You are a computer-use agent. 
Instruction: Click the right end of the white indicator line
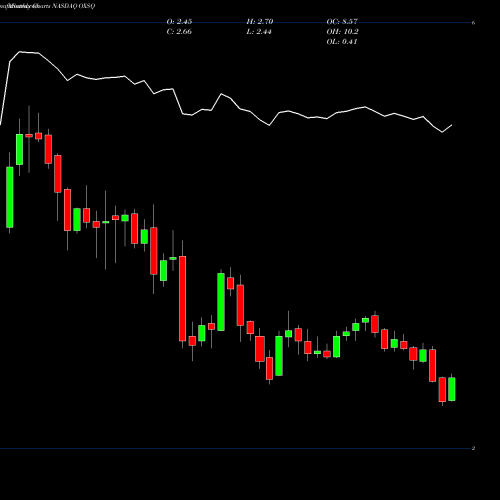coord(452,125)
